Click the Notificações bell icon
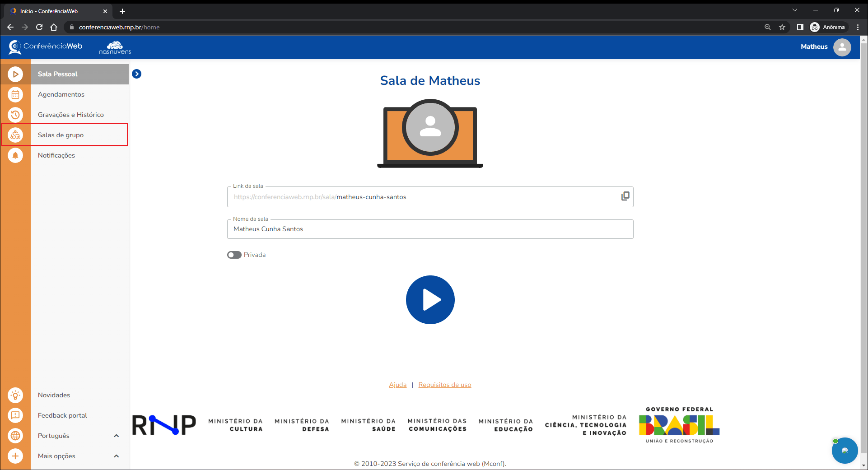Screen dimensions: 868x470 click(x=15, y=155)
